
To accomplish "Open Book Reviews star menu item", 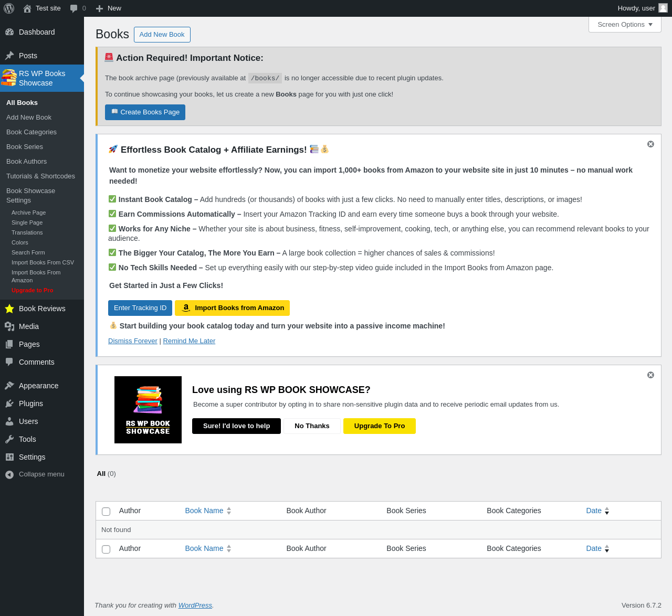I will 9,309.
